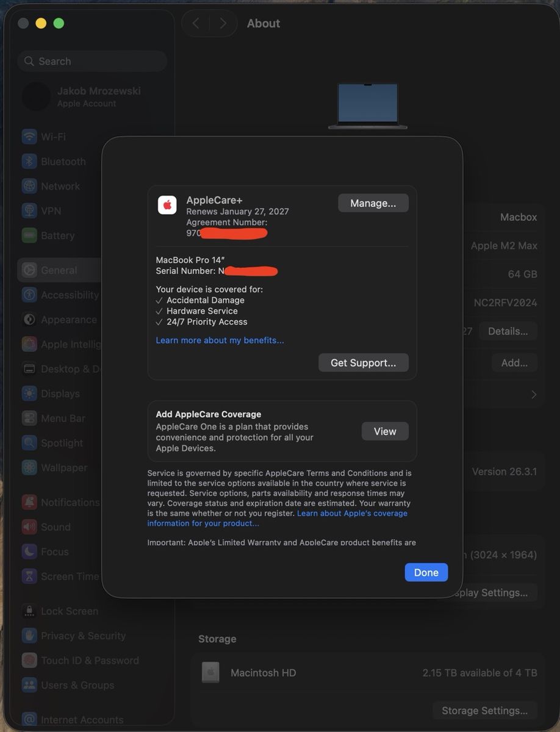Go forward using the right chevron

pyautogui.click(x=223, y=23)
